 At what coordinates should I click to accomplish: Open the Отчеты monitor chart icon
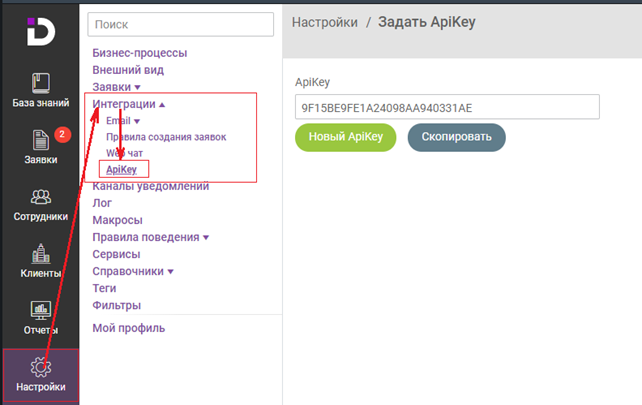(41, 311)
